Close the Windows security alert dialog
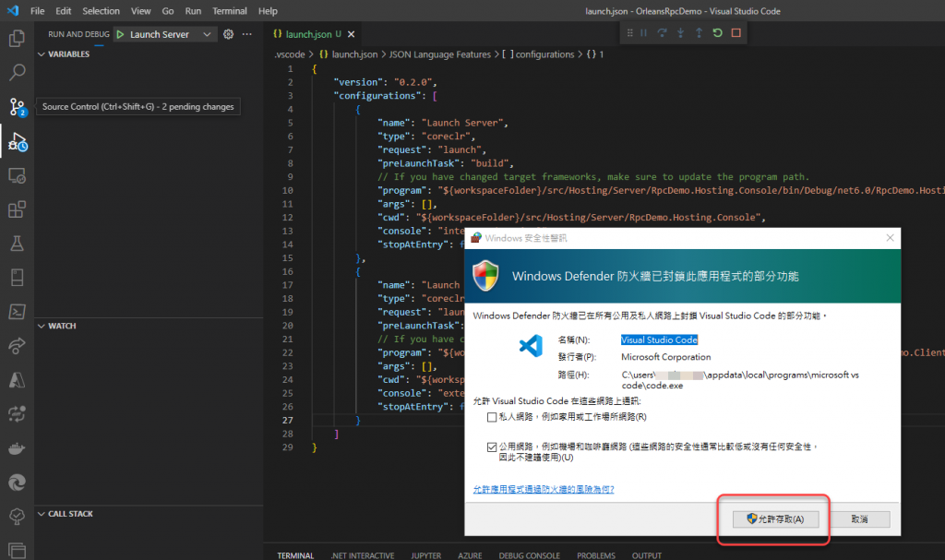Viewport: 945px width, 560px height. (891, 238)
